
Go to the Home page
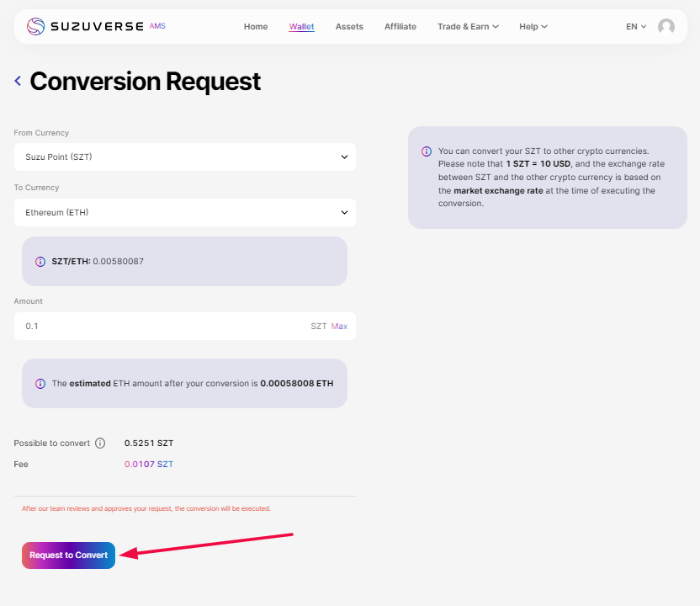pos(256,27)
